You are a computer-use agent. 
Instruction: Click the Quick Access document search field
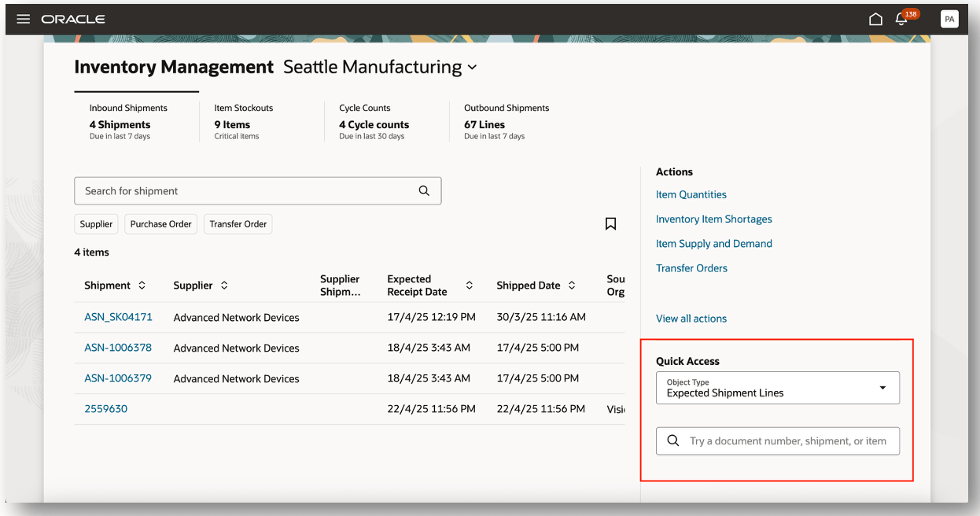[x=787, y=440]
